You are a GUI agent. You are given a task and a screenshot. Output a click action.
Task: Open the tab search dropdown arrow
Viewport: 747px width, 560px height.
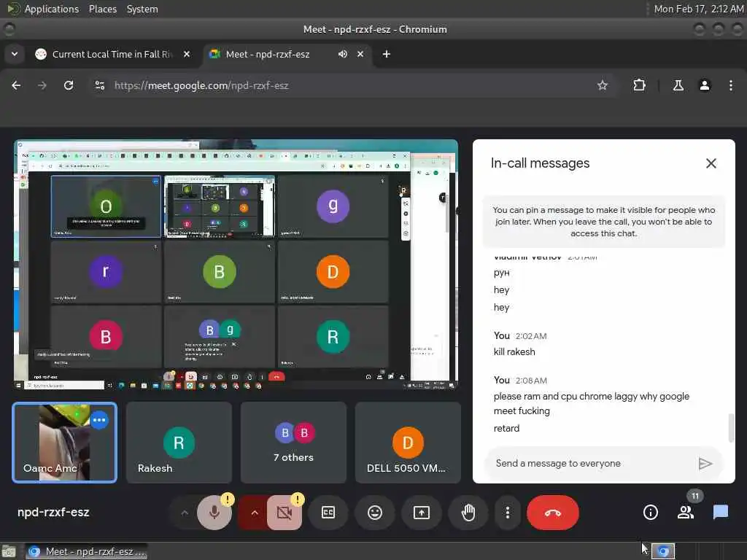click(x=15, y=54)
